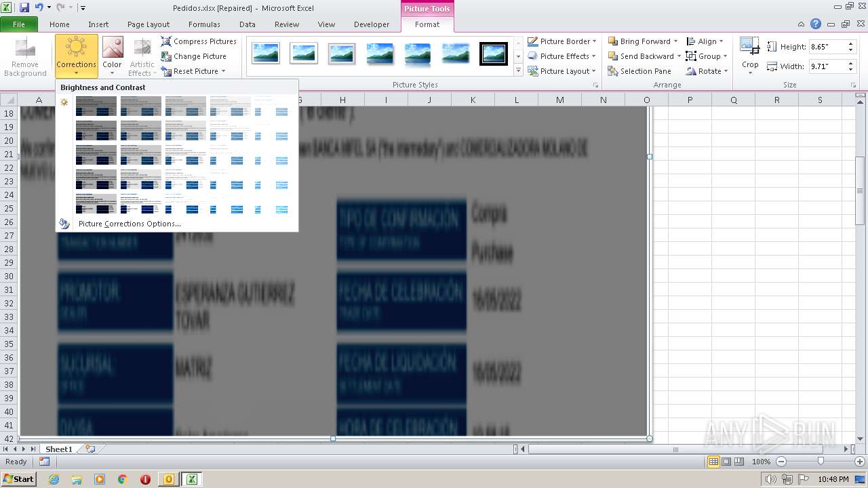Switch to the Data tab

(248, 24)
